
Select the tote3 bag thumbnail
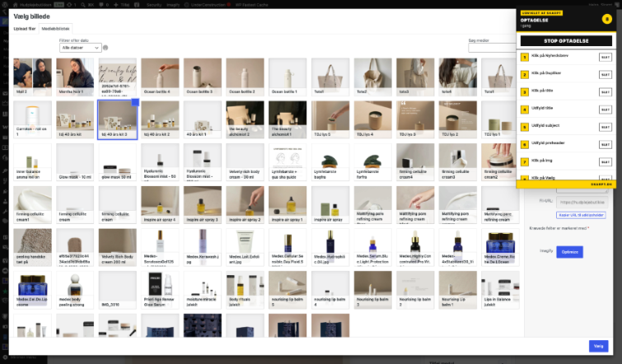[x=415, y=77]
